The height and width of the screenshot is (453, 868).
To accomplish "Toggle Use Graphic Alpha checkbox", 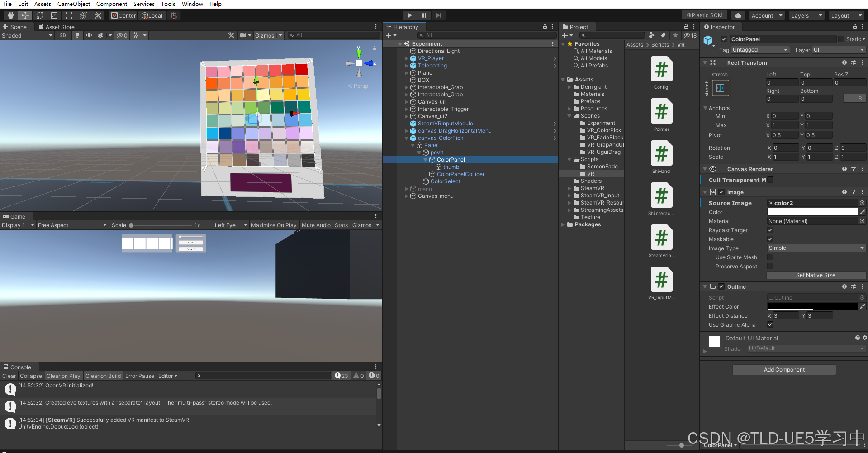I will (x=770, y=324).
